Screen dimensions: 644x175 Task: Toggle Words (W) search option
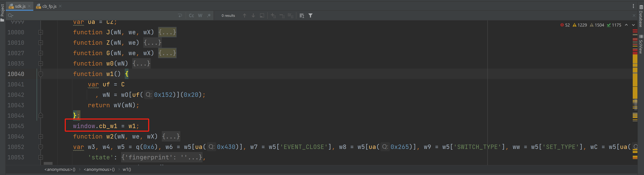coord(200,15)
